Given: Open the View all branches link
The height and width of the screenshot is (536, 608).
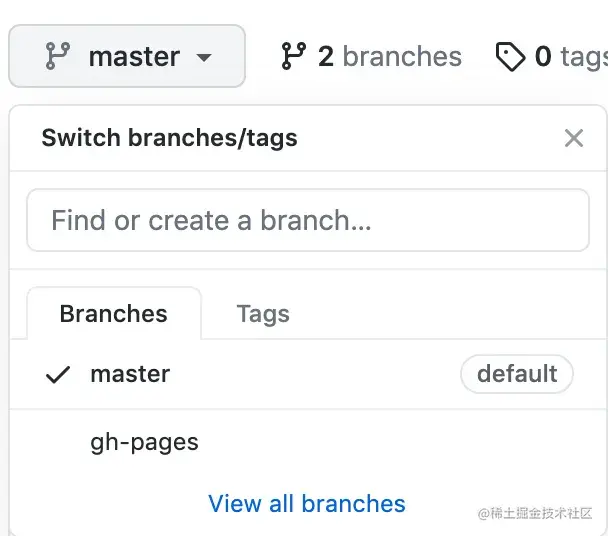Looking at the screenshot, I should (x=306, y=503).
